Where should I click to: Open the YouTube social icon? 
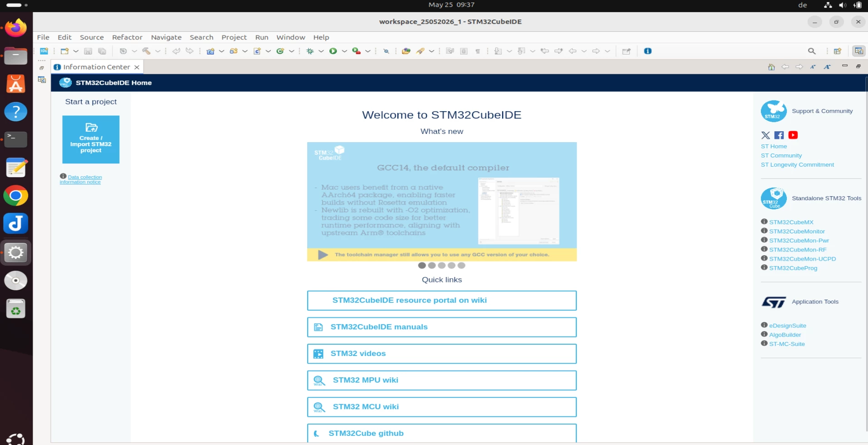[793, 135]
